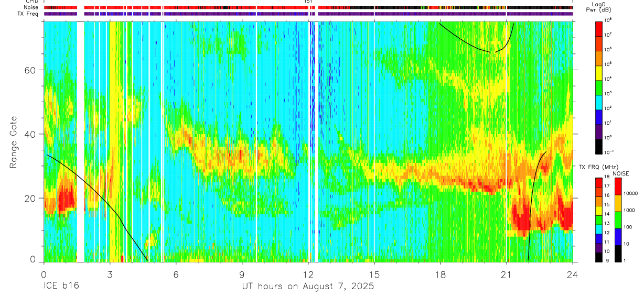Click the Noise indicator strip above the plot
Screen dimensions: 644x297
(x=308, y=8)
